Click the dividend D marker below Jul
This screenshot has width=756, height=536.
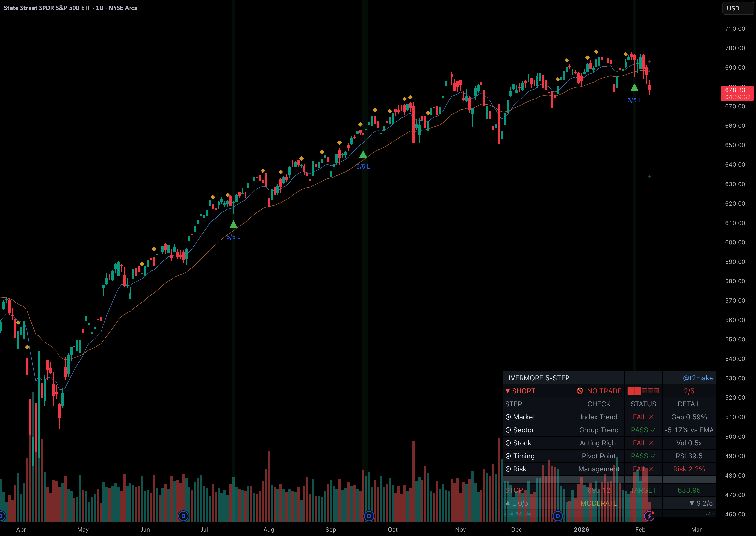tap(183, 516)
